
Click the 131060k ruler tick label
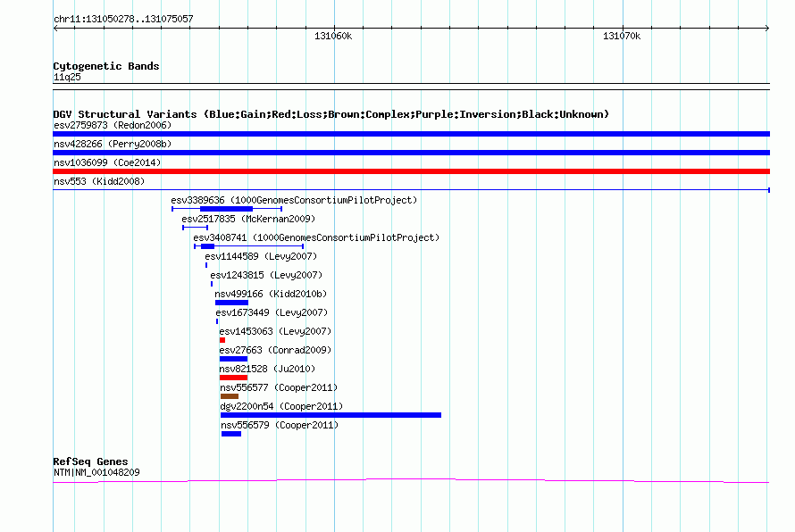tap(333, 36)
